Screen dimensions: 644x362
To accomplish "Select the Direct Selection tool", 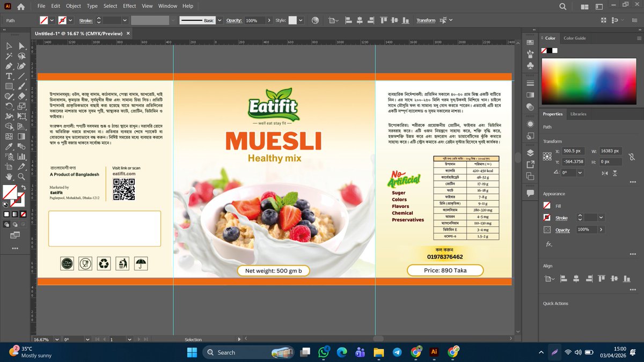I will pyautogui.click(x=21, y=47).
